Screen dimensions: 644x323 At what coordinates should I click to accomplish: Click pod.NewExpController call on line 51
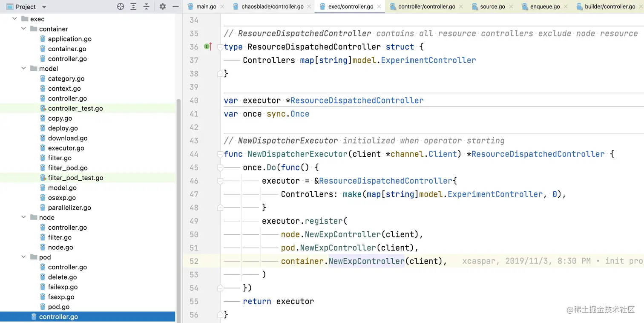pos(350,248)
